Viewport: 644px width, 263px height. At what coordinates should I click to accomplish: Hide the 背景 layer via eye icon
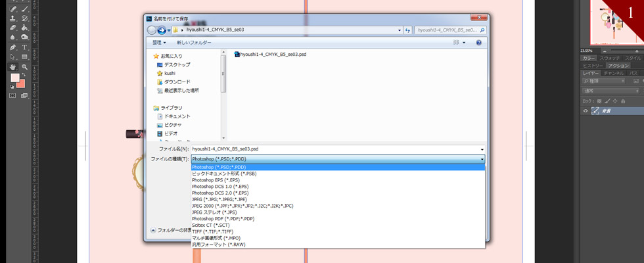[586, 111]
